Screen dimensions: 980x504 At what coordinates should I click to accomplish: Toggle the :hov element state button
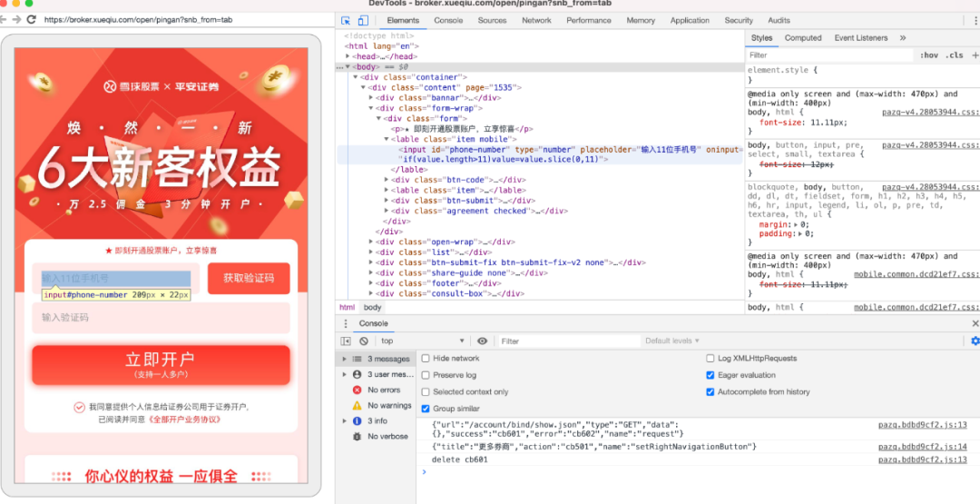[x=929, y=55]
